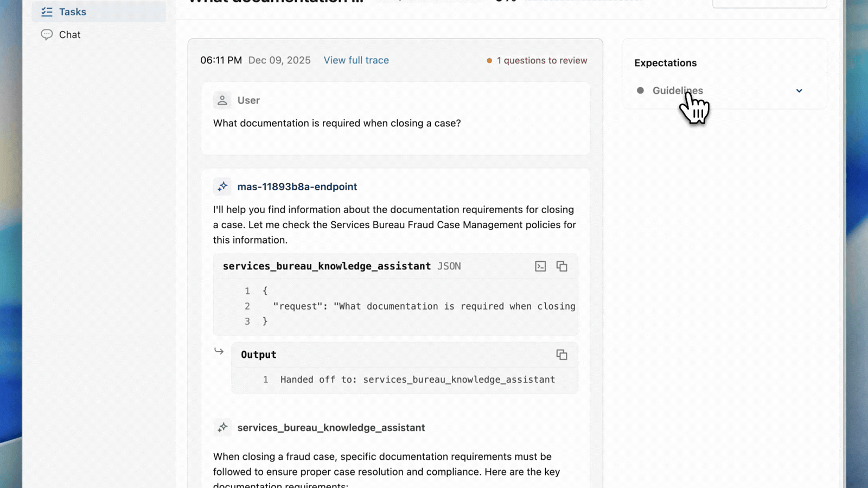Switch to the Tasks tab
The width and height of the screenshot is (868, 488).
click(71, 11)
